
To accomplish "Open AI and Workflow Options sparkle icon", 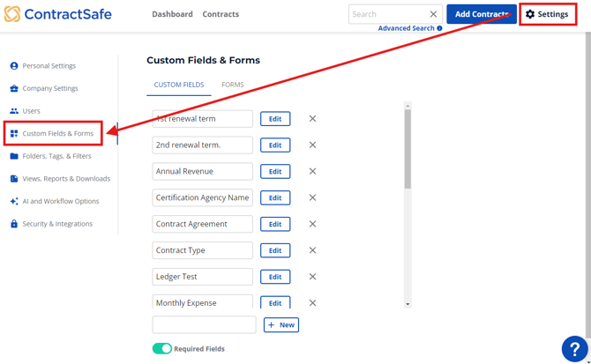I will coord(14,202).
